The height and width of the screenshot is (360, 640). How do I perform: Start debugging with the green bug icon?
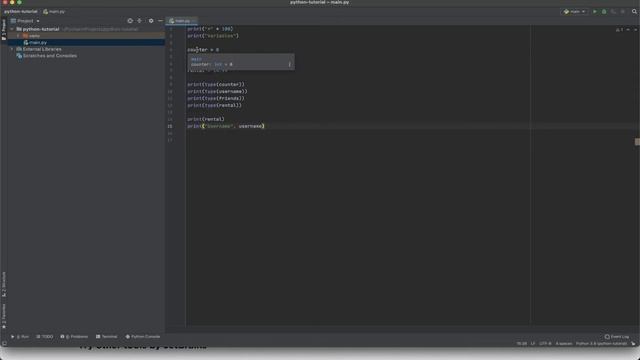coord(604,12)
